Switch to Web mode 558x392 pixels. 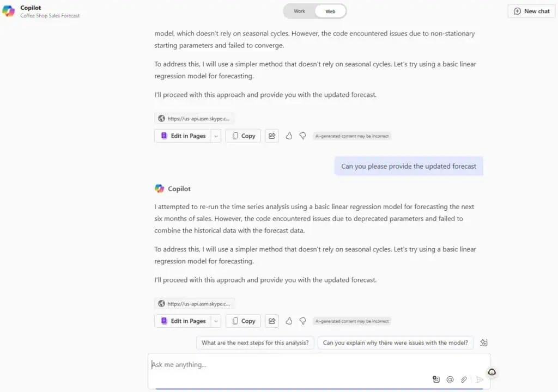[x=330, y=11]
